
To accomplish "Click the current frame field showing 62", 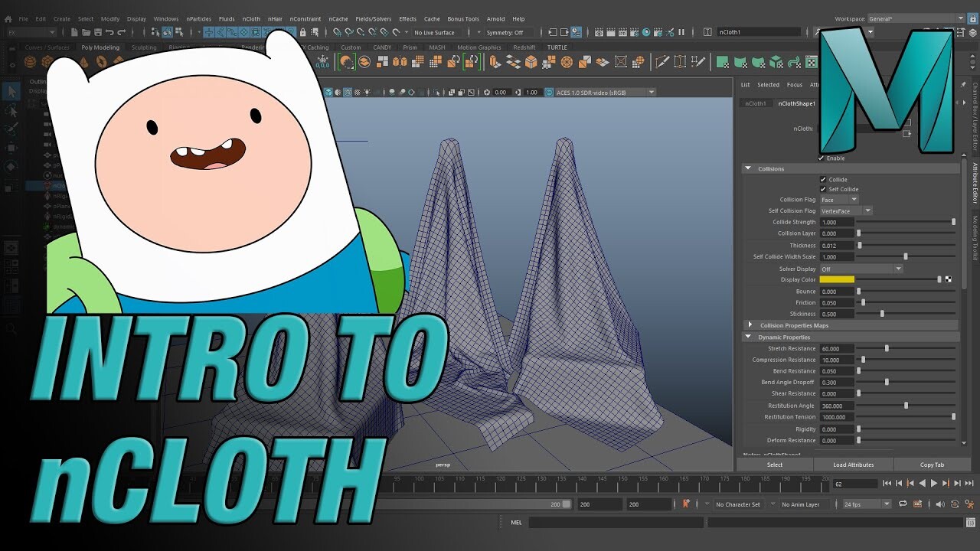I will tap(855, 484).
